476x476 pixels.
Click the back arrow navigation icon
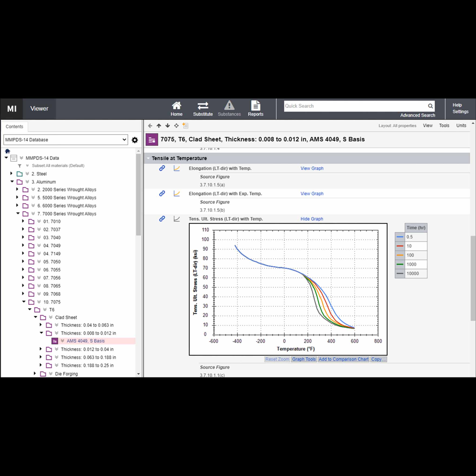point(150,126)
